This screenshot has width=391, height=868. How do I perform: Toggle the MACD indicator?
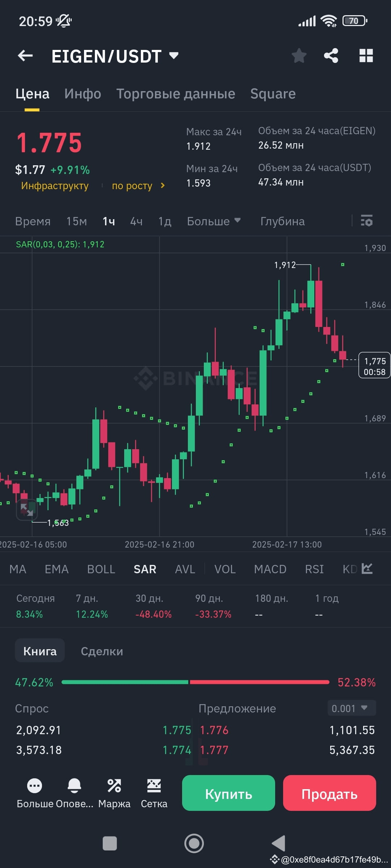(x=270, y=569)
